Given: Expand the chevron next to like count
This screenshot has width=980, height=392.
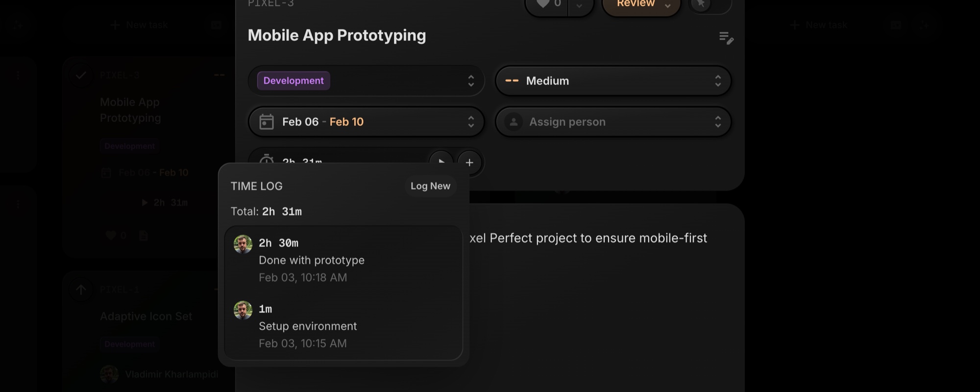Looking at the screenshot, I should (x=579, y=5).
